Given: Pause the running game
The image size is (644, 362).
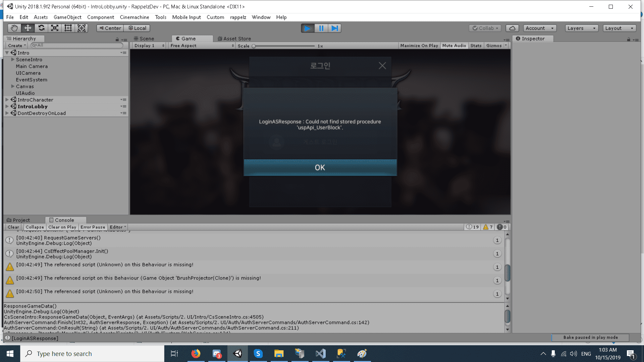Looking at the screenshot, I should 321,28.
